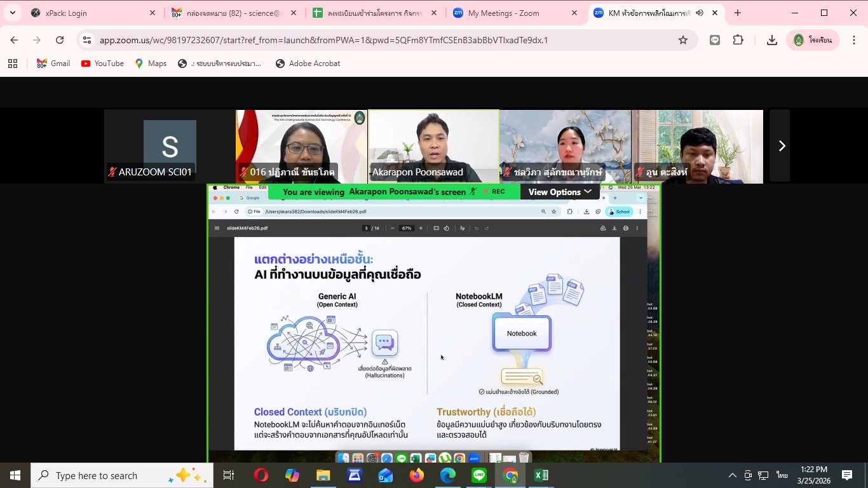Screen dimensions: 868x488
Task: Mute audio on the KM meeting tab
Action: coord(700,13)
